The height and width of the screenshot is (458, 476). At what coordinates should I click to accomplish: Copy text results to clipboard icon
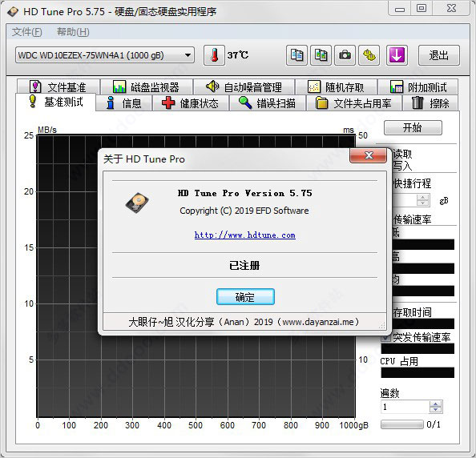coord(296,55)
